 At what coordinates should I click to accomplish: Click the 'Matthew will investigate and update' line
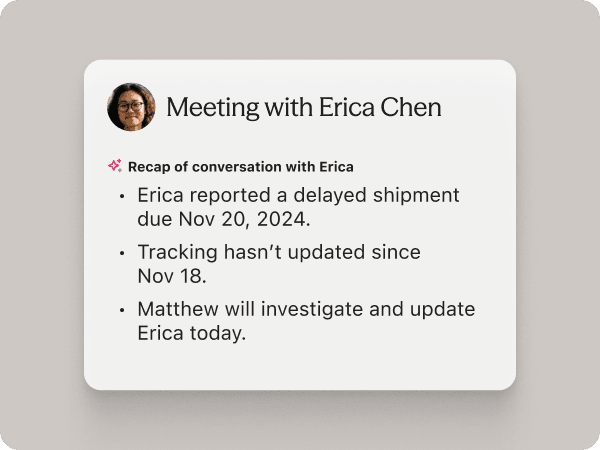coord(306,309)
